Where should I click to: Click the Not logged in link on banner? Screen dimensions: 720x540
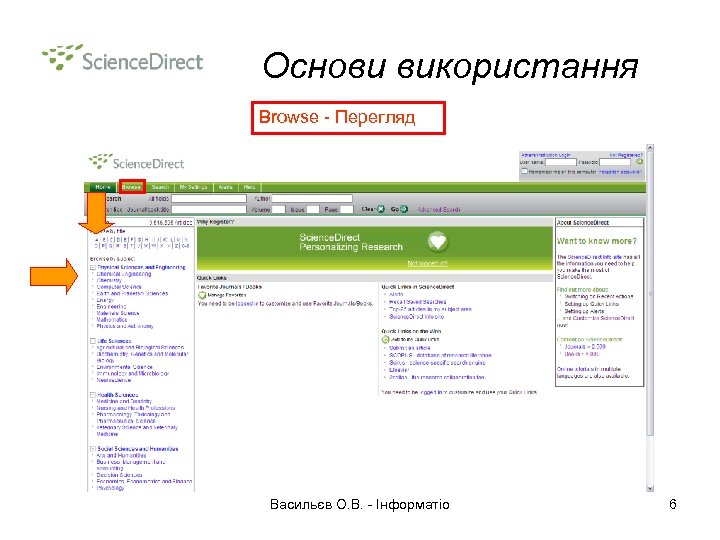(427, 264)
